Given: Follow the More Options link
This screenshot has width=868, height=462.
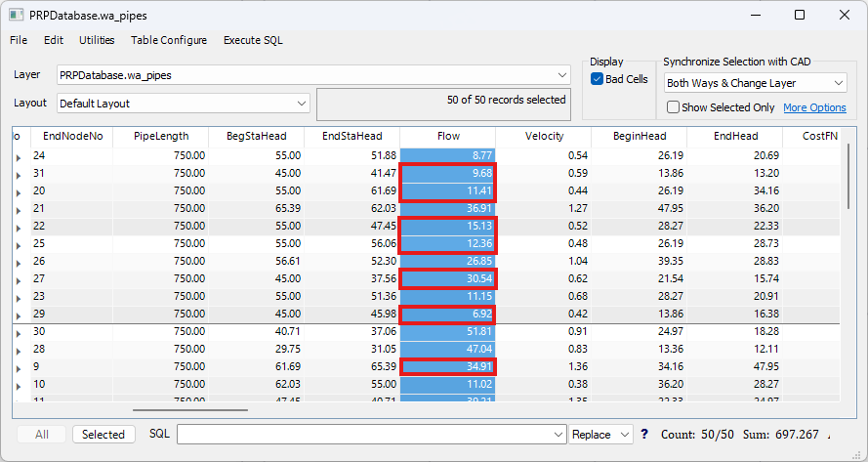Looking at the screenshot, I should point(815,107).
